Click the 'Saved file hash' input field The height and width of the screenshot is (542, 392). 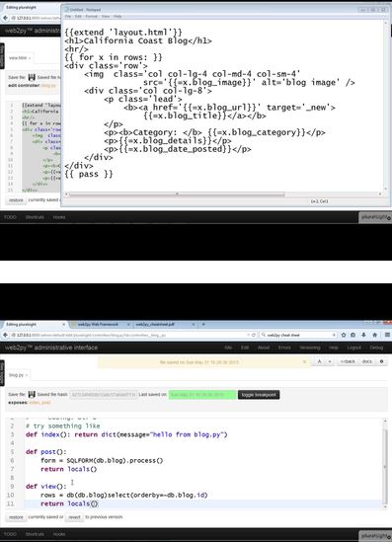click(x=104, y=394)
